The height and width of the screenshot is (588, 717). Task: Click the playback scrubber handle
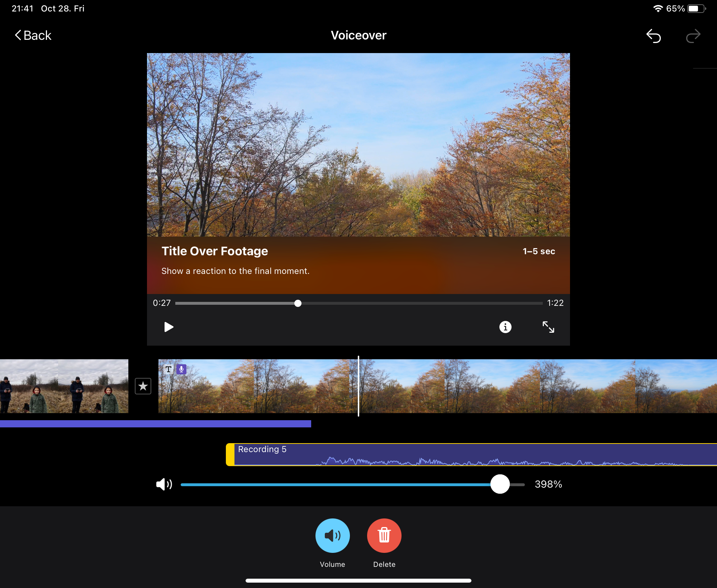(x=298, y=303)
